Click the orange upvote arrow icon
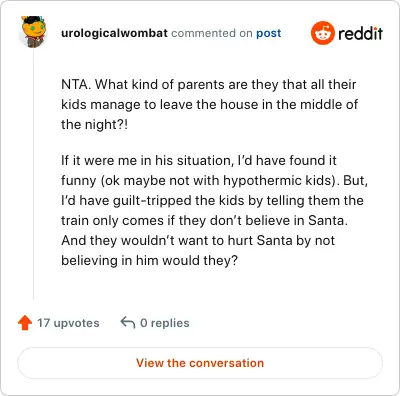400x396 pixels. coord(25,323)
